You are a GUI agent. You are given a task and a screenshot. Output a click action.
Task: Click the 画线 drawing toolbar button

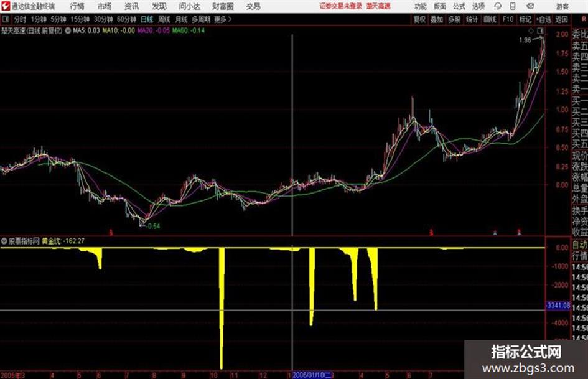click(490, 19)
